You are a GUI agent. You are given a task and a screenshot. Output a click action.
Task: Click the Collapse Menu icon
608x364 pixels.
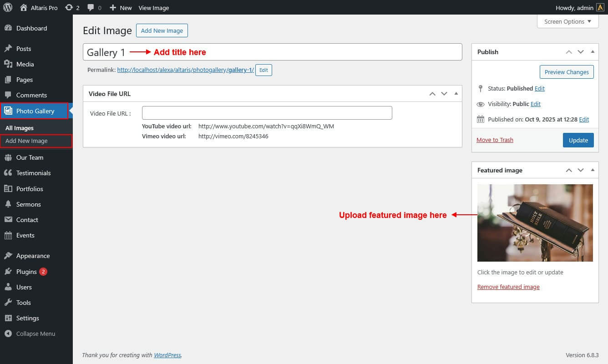coord(8,334)
